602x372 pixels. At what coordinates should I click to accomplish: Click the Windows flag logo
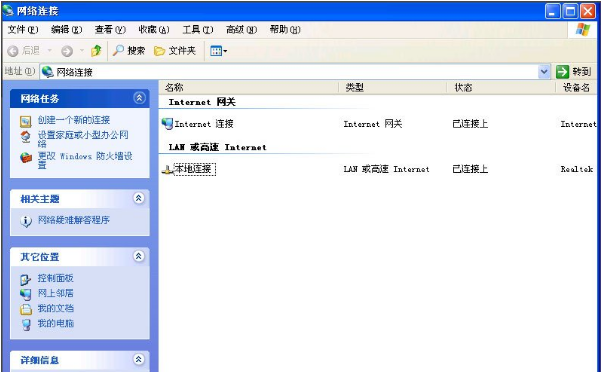tap(582, 30)
